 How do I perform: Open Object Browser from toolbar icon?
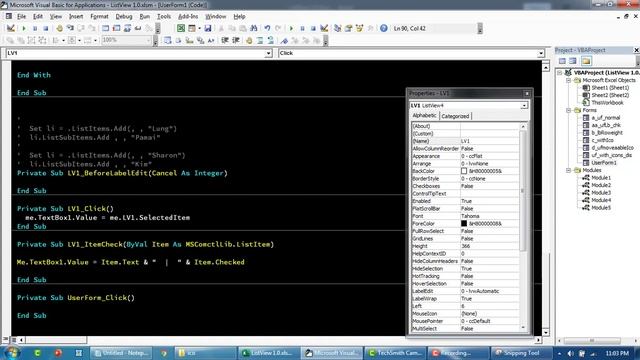point(359,28)
